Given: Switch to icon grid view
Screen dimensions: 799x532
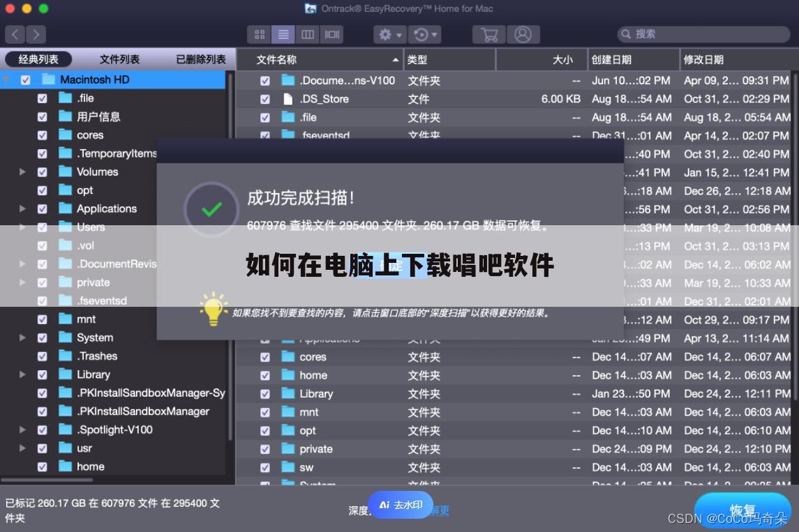Looking at the screenshot, I should 260,34.
